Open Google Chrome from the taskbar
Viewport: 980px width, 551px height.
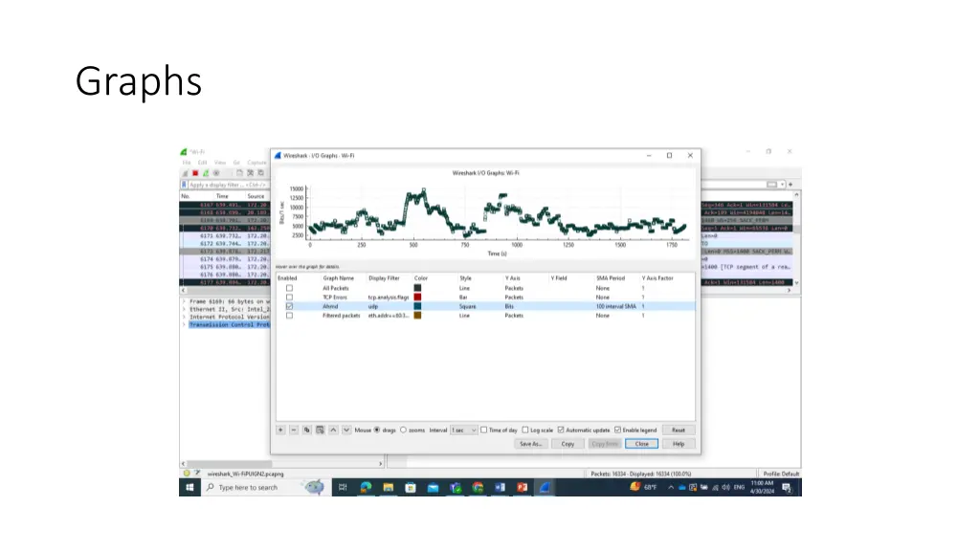479,487
